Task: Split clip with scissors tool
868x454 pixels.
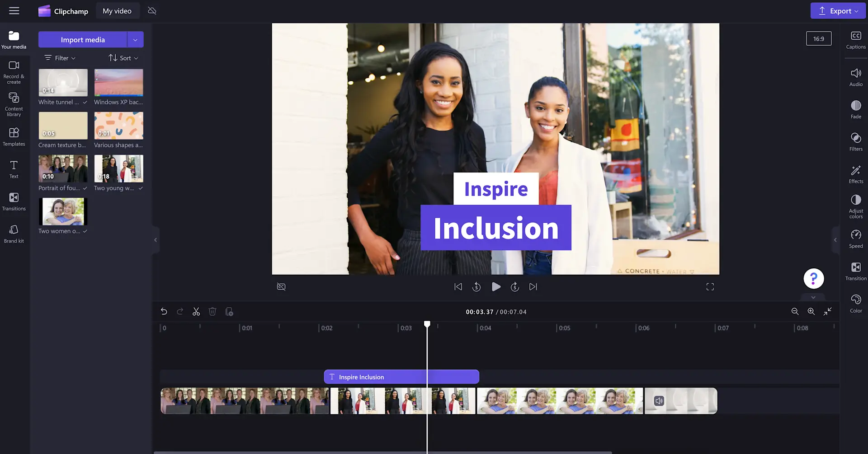Action: click(196, 312)
